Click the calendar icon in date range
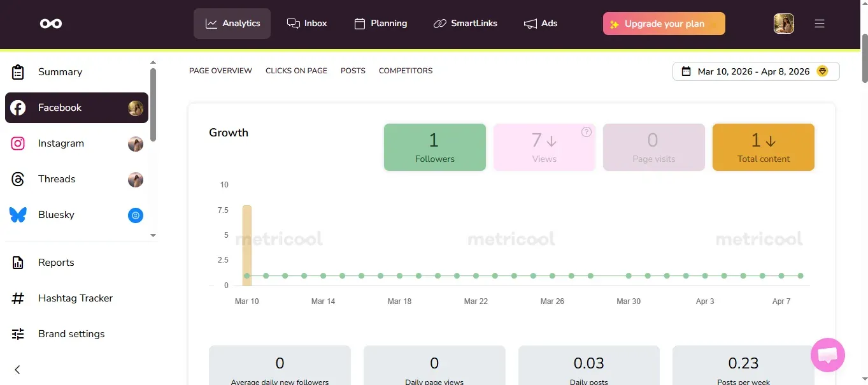Image resolution: width=868 pixels, height=385 pixels. 686,71
